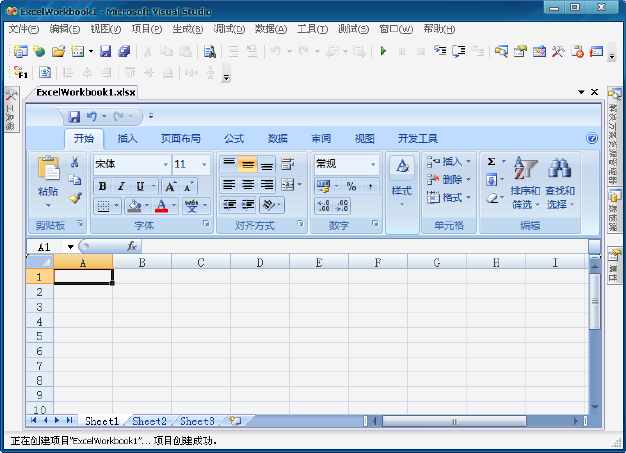Open the 文件(F) menu
The width and height of the screenshot is (626, 453).
point(24,29)
